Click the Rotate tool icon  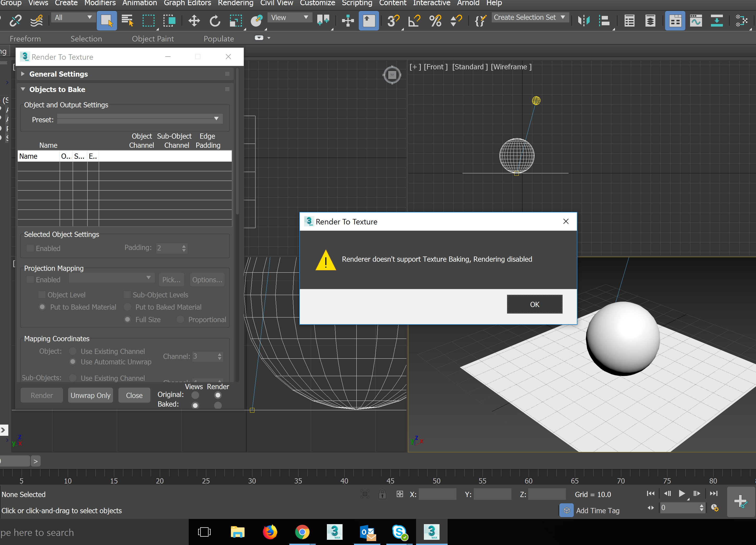[215, 21]
